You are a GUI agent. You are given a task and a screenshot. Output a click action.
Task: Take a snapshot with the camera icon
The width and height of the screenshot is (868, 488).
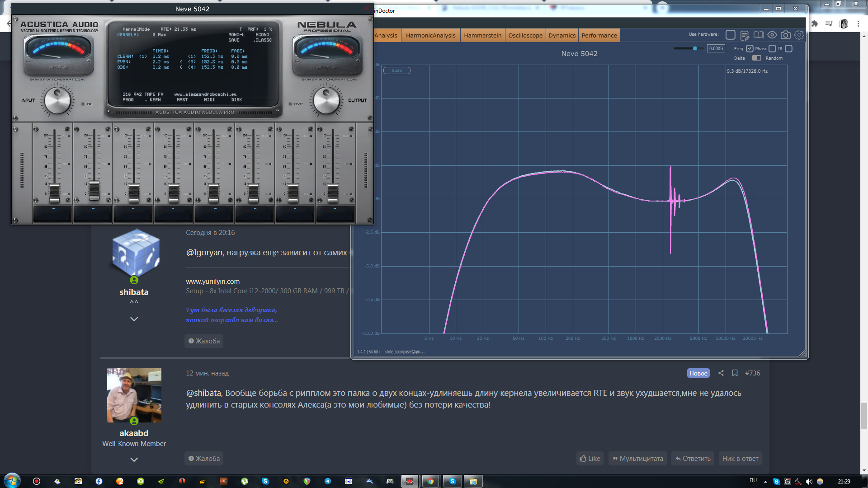click(786, 35)
